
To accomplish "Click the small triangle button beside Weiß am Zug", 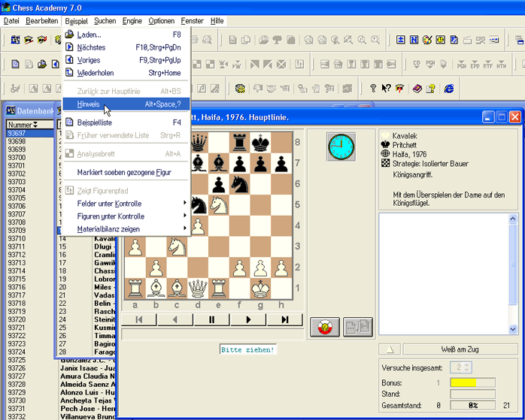I will [x=390, y=349].
